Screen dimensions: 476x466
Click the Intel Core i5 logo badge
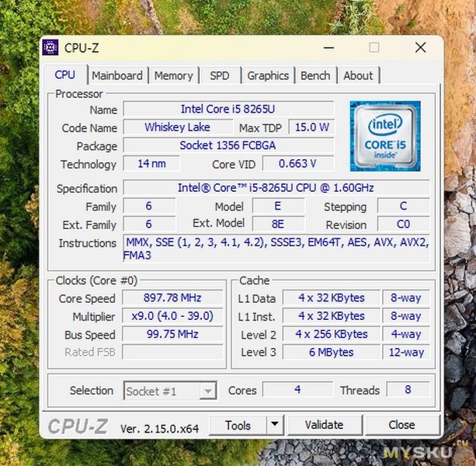click(x=385, y=136)
